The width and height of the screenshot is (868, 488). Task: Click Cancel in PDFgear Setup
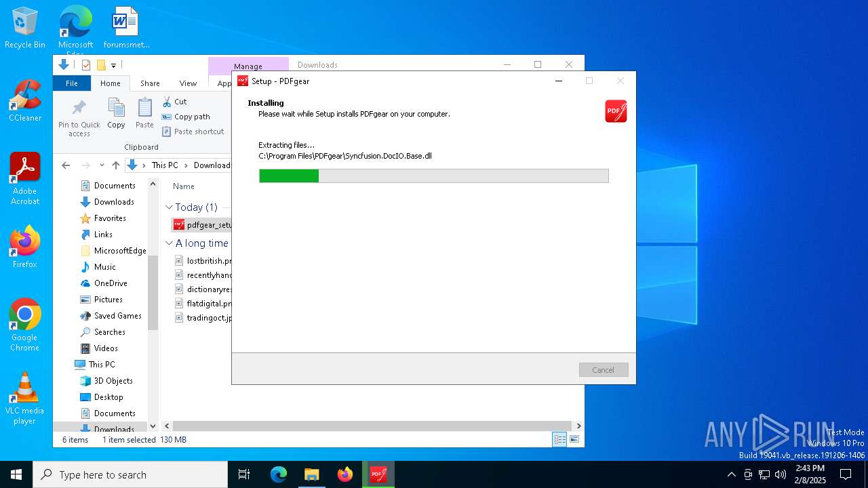click(x=604, y=370)
